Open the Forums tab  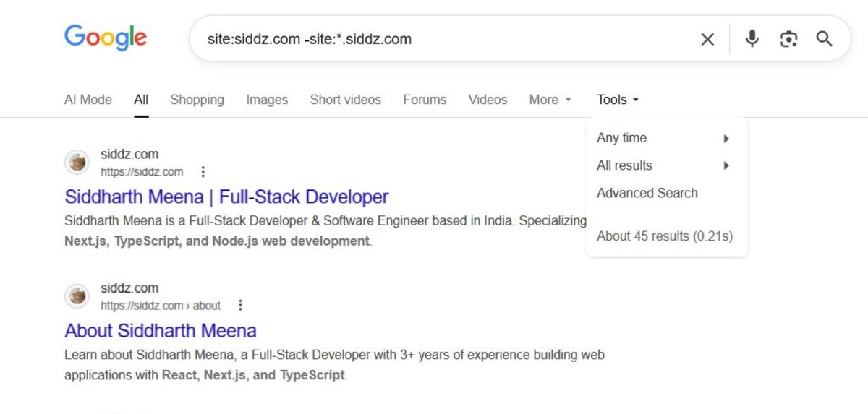coord(425,100)
